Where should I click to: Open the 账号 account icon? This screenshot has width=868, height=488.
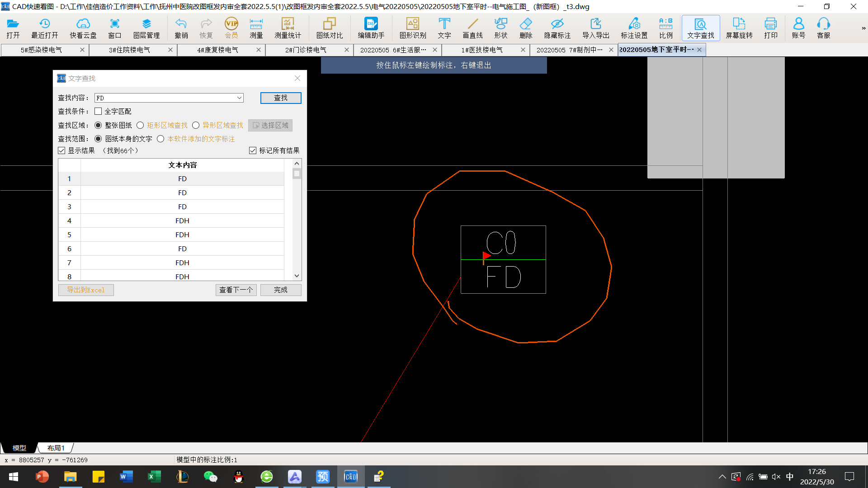point(799,28)
